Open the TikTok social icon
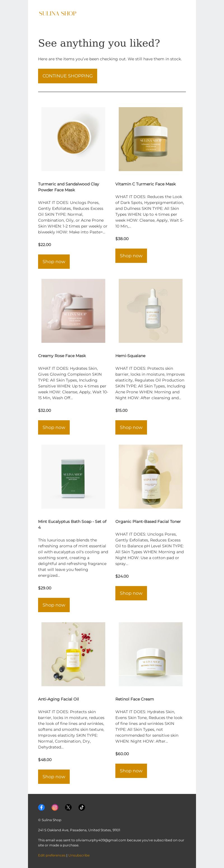The height and width of the screenshot is (868, 224). pyautogui.click(x=82, y=807)
